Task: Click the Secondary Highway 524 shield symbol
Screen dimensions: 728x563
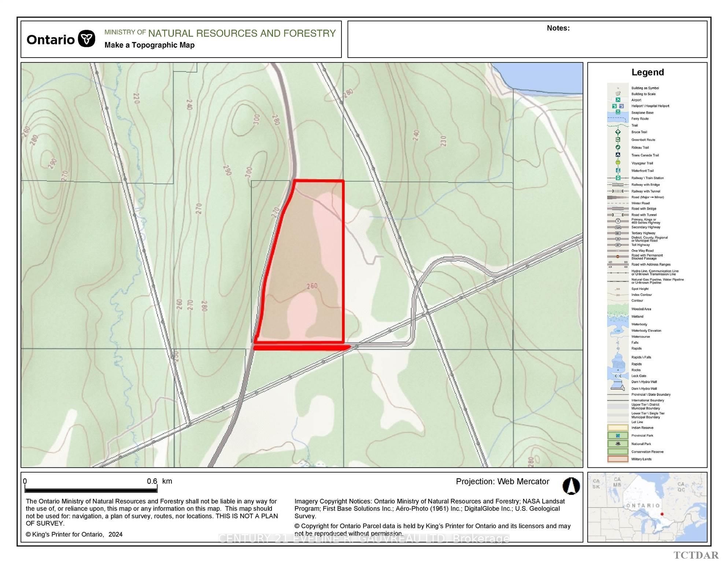Action: 618,227
